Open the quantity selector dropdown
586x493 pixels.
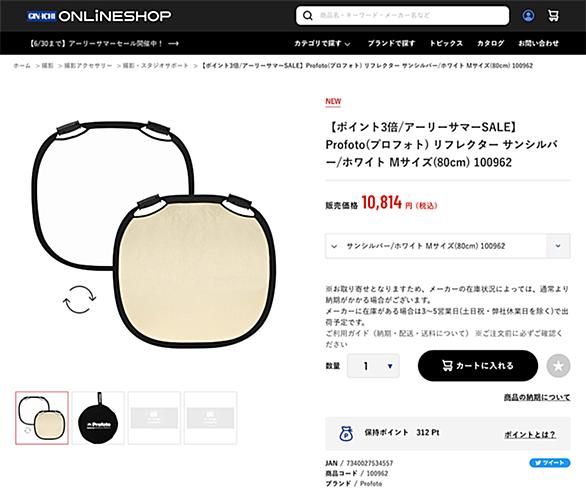tap(373, 366)
